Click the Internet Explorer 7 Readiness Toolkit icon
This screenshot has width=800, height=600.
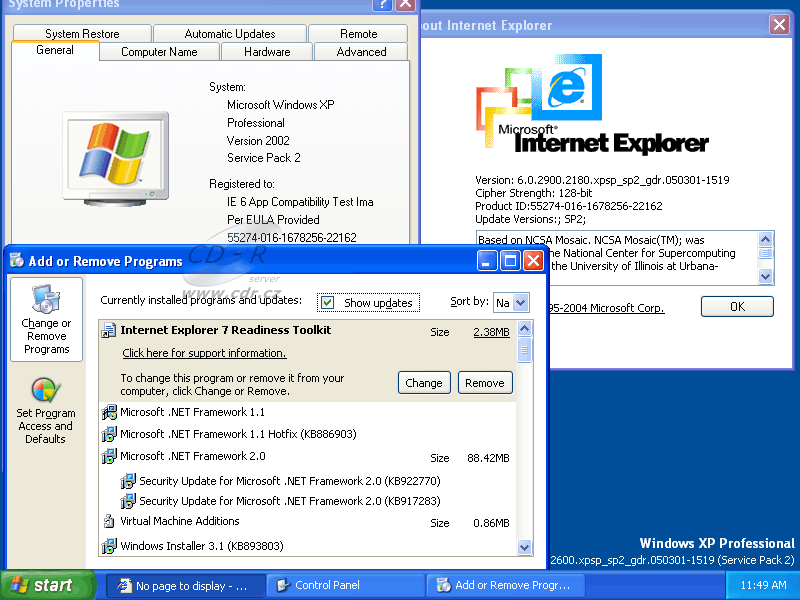point(108,331)
